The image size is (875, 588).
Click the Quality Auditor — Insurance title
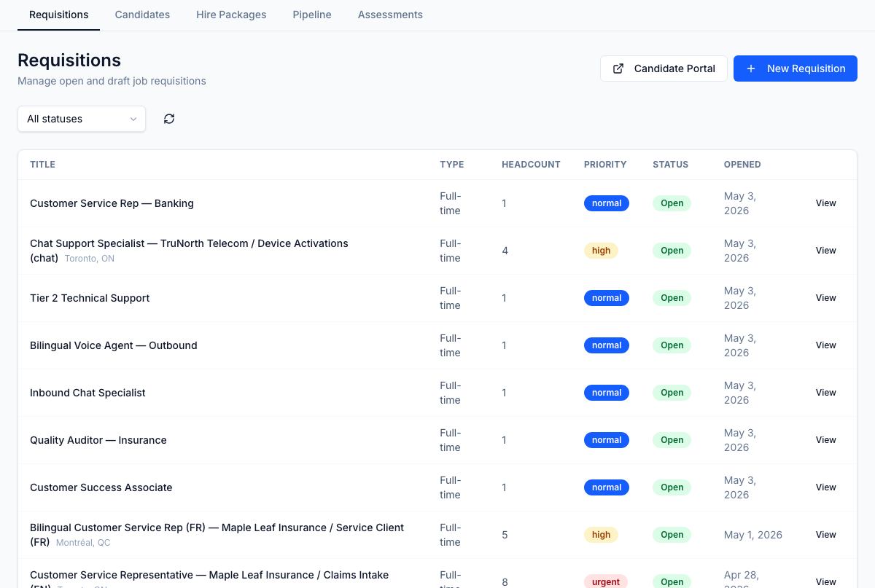[x=98, y=440]
